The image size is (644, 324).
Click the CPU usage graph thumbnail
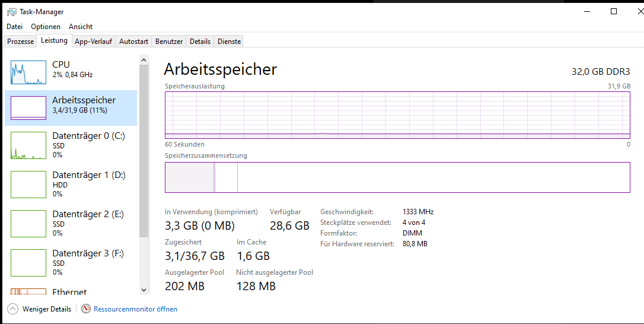point(28,72)
